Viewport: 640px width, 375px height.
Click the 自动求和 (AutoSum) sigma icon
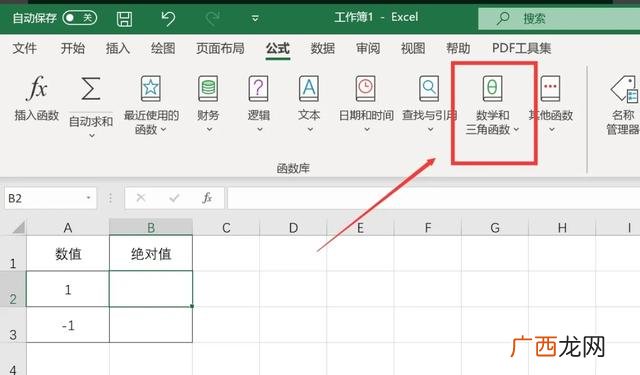tap(91, 88)
